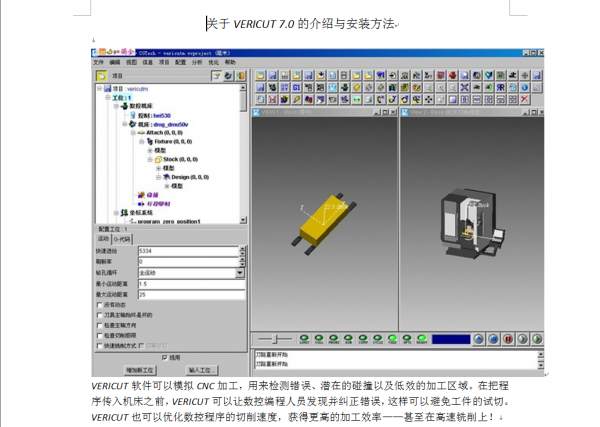Viewport: 600px width, 427px height.
Task: Click the red-crossed box icon in third row
Action: point(272,99)
